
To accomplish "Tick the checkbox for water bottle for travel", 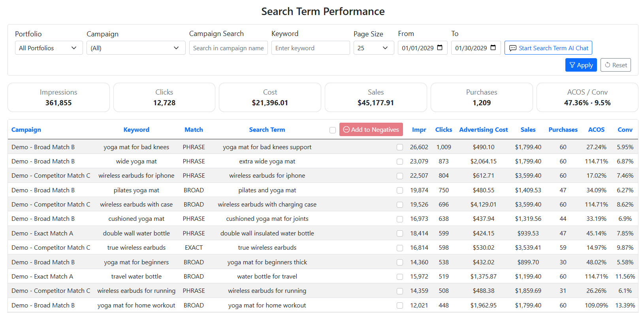I will click(400, 277).
